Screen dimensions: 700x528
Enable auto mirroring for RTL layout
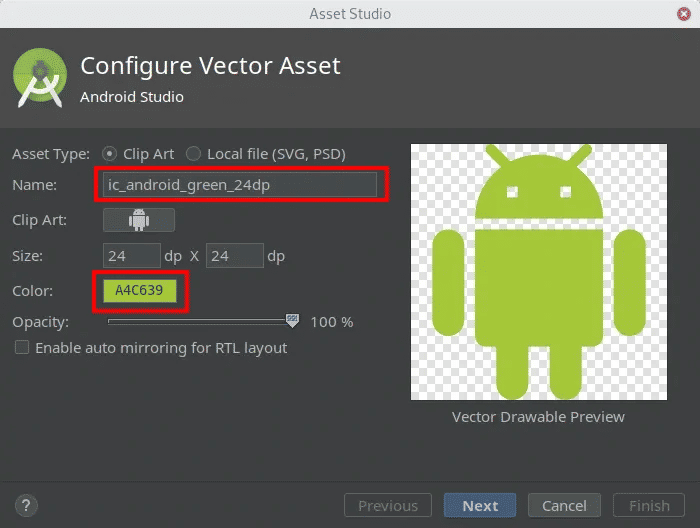point(22,347)
